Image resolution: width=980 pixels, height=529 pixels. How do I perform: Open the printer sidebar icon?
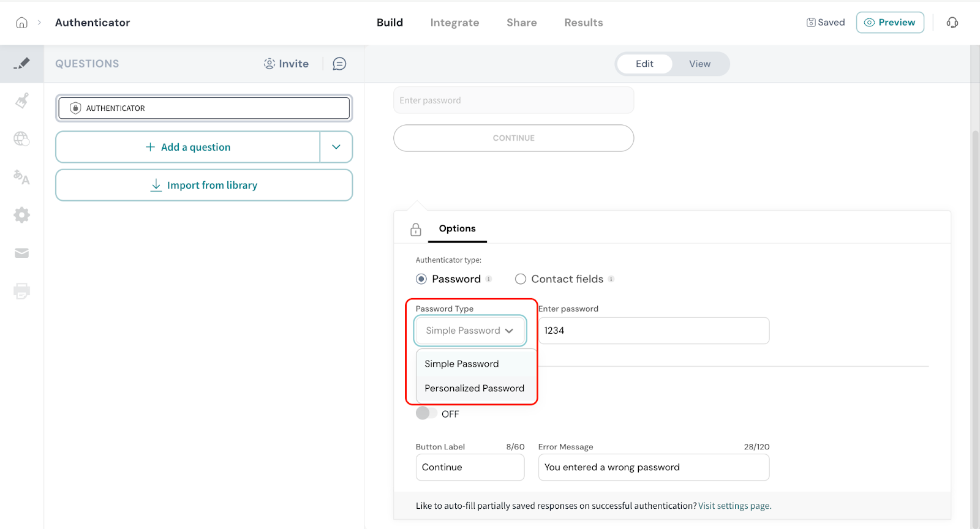(x=21, y=291)
